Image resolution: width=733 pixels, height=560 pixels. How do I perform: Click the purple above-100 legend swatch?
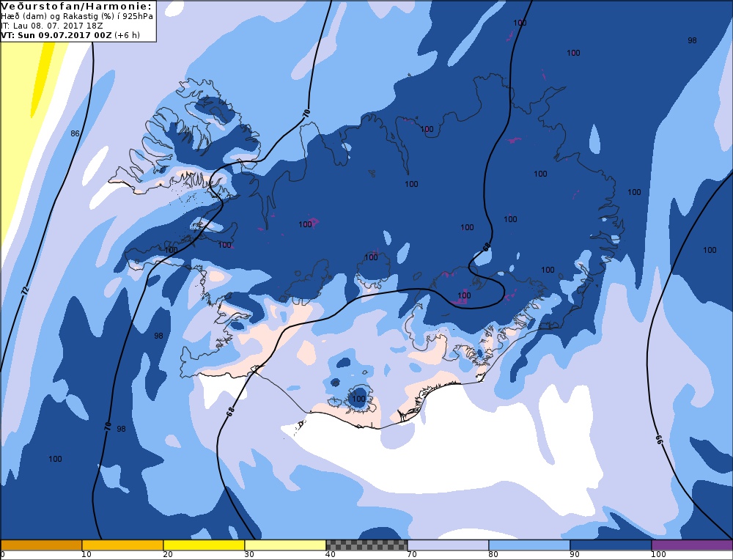pos(692,545)
